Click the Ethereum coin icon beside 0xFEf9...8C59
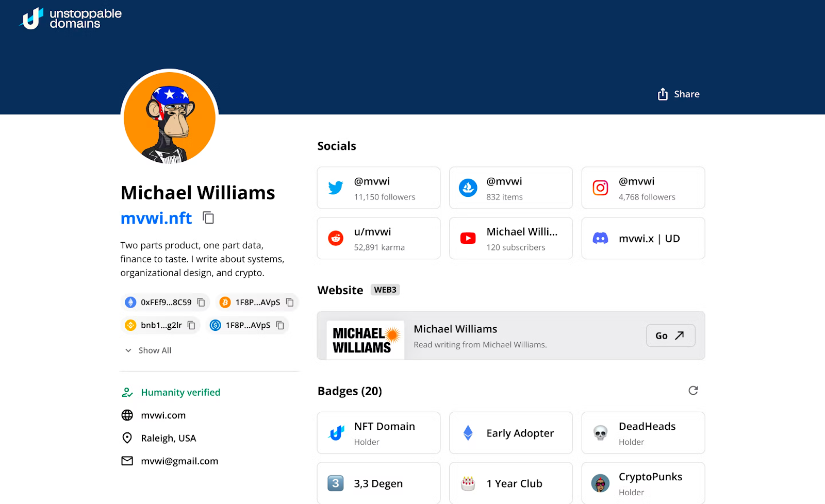Viewport: 825px width, 504px height. [x=130, y=303]
